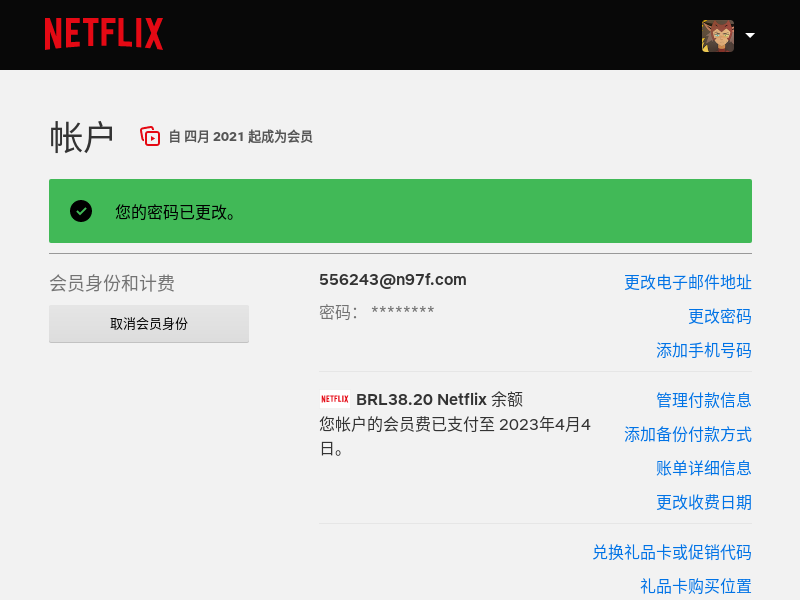Click the account email 556243@n97f.com
Image resolution: width=800 pixels, height=600 pixels.
[x=393, y=280]
